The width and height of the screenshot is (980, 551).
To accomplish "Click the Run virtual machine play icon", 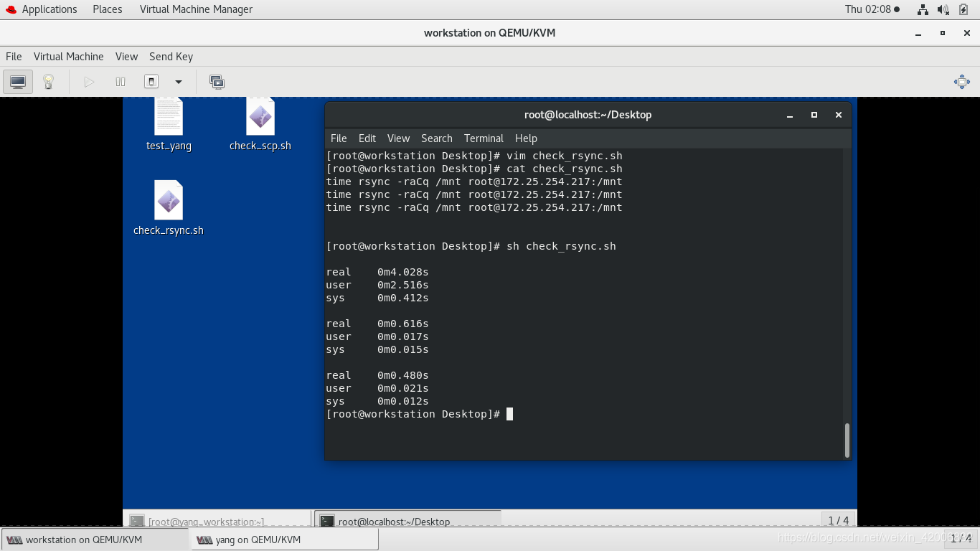I will (x=89, y=82).
